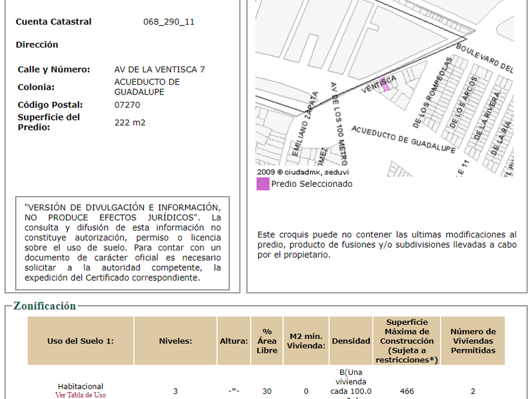Click the DE LA RIVERA street label
The image size is (532, 399).
(x=486, y=117)
